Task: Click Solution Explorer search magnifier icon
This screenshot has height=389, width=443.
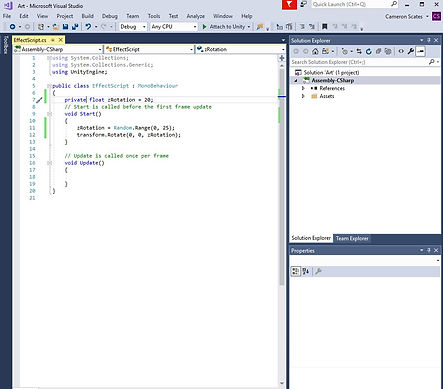Action: click(x=432, y=62)
